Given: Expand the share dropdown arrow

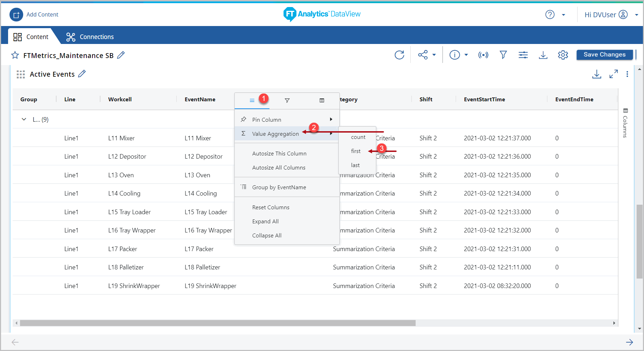Looking at the screenshot, I should 434,55.
